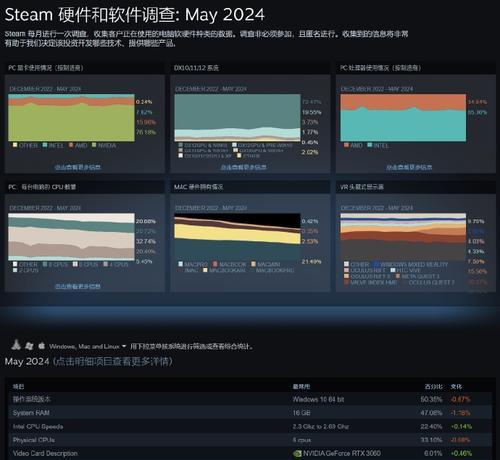Click the PC graphics card usage area chart
This screenshot has width=500, height=460.
pos(71,117)
